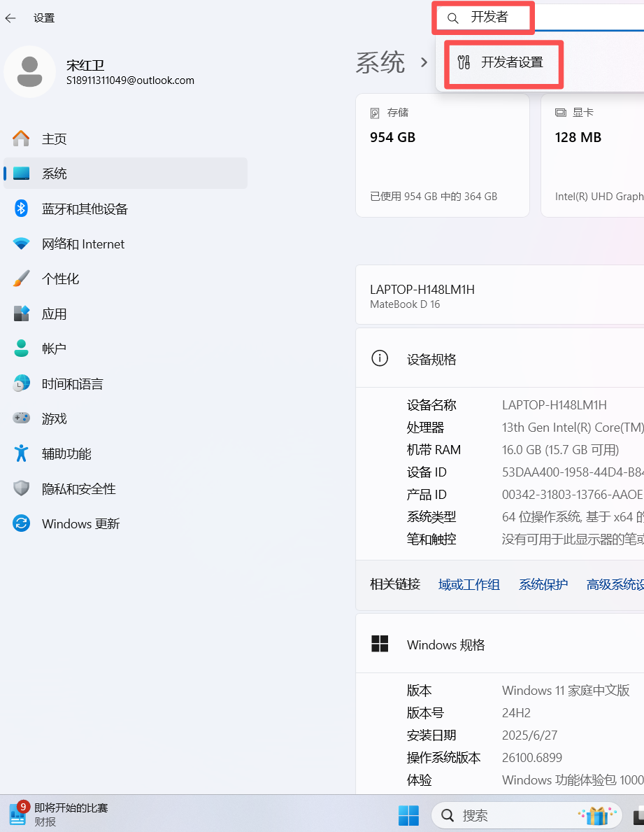Open 辅助功能 settings

[125, 453]
